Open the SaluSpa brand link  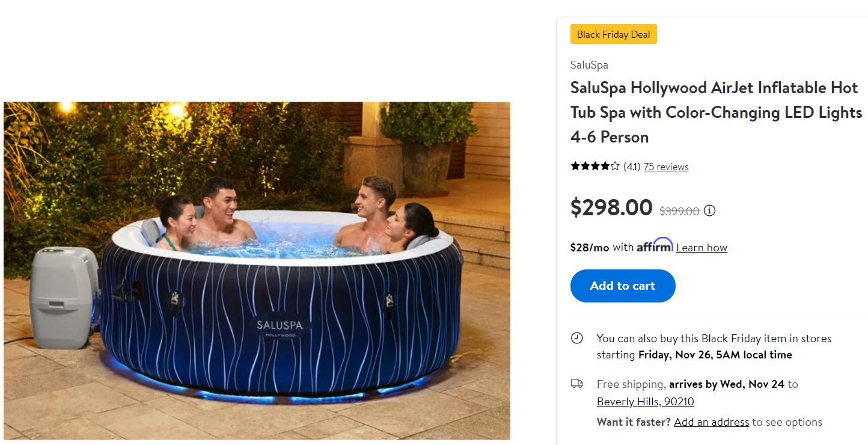(x=589, y=65)
